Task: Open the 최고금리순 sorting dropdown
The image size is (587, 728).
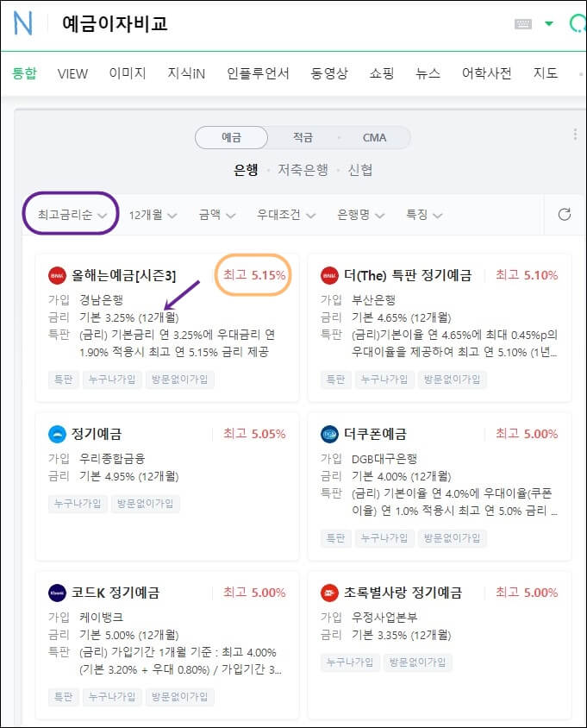Action: click(70, 213)
